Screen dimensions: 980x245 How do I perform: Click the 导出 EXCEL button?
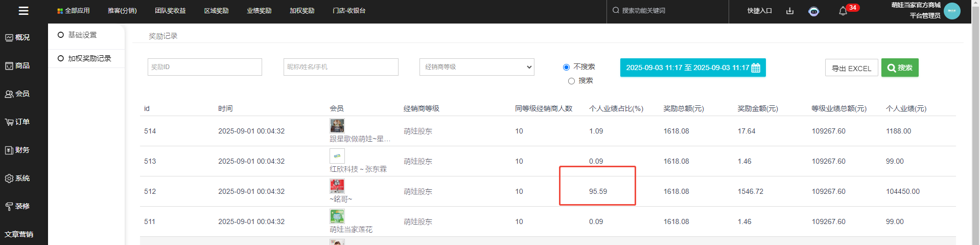851,68
